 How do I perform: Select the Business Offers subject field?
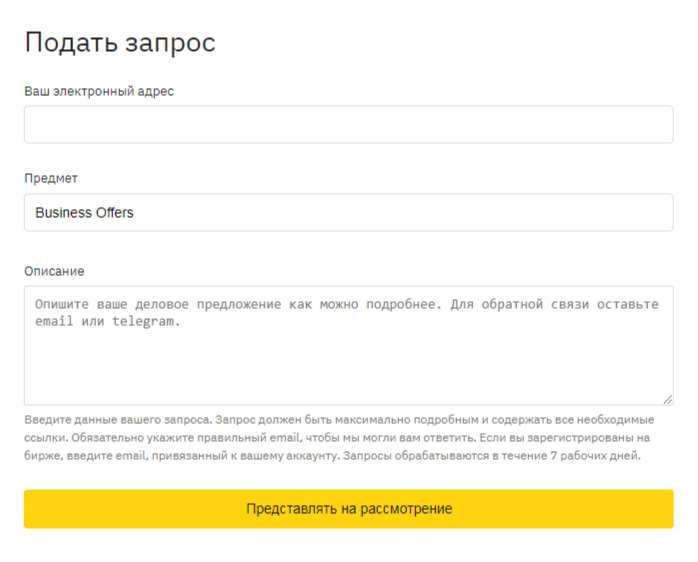(349, 212)
